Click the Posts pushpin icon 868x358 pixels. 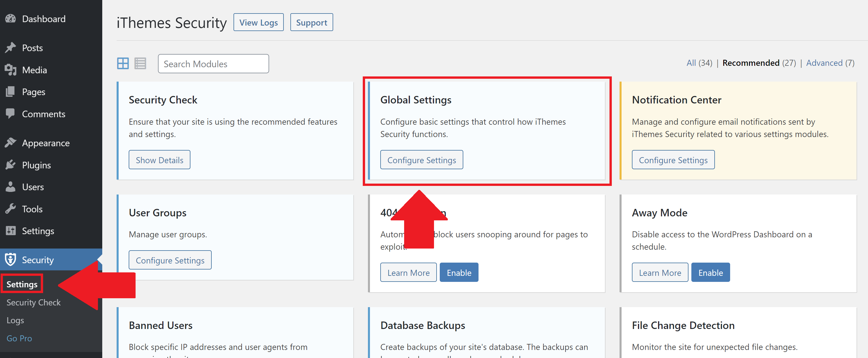point(11,48)
